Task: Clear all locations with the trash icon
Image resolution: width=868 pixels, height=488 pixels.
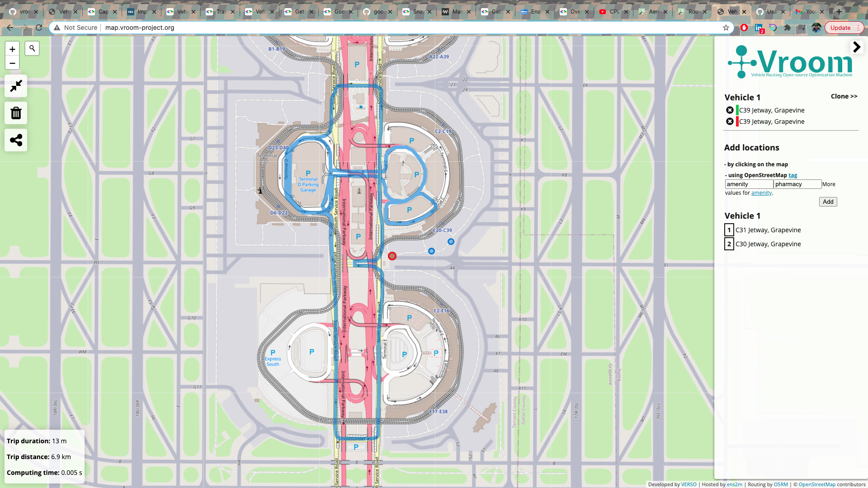Action: [x=16, y=113]
